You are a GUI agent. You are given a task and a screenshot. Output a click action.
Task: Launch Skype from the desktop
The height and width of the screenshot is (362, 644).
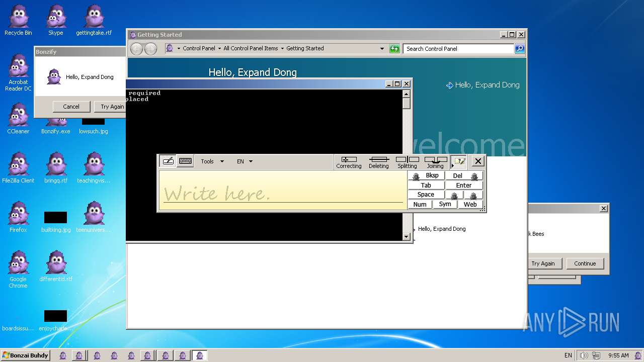click(56, 20)
